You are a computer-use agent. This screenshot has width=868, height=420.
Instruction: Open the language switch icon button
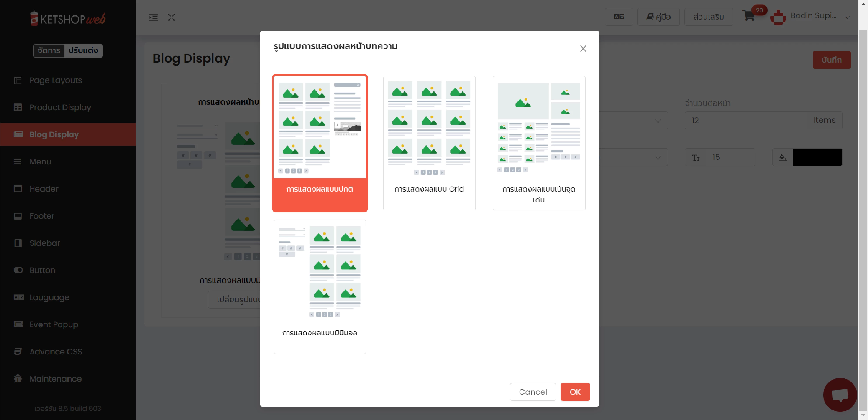point(619,17)
